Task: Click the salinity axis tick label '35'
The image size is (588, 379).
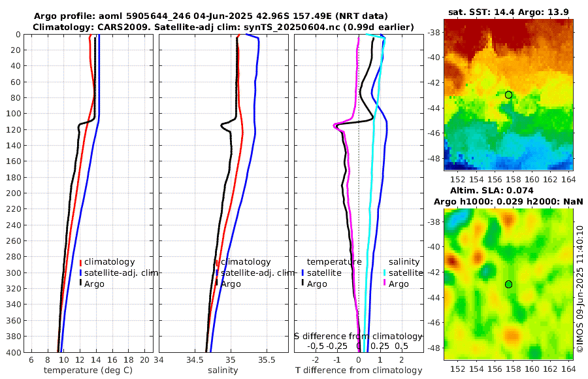Action: click(x=231, y=360)
